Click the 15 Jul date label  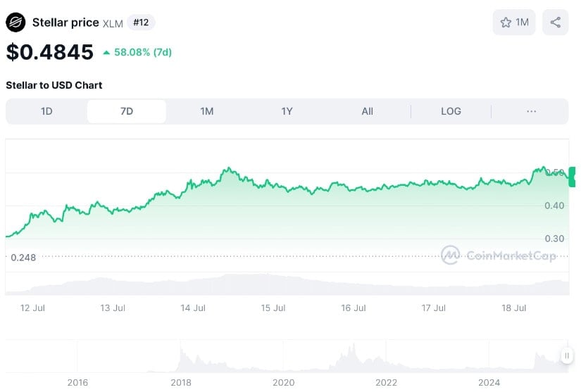coord(273,308)
